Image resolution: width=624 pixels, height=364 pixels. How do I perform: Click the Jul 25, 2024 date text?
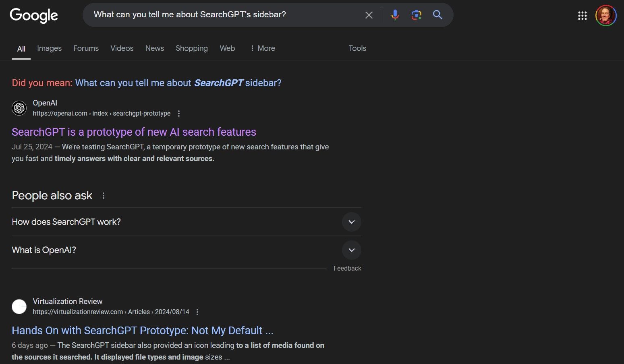click(x=32, y=147)
